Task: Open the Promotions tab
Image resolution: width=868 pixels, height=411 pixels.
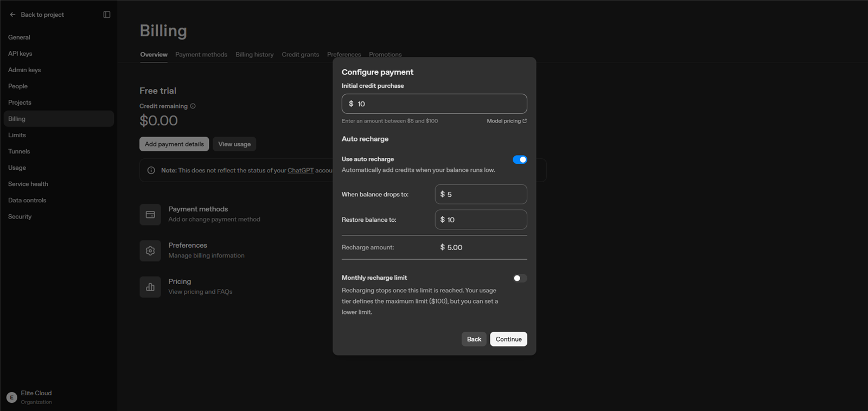Action: 385,55
